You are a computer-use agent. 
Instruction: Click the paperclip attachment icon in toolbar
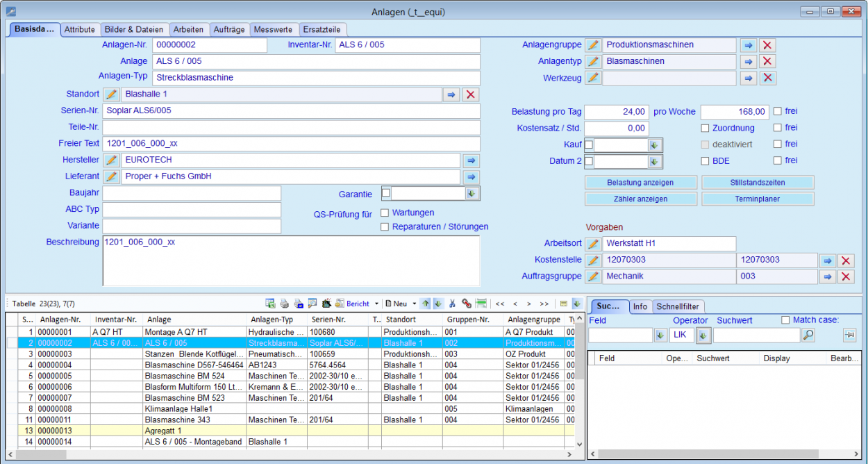[x=465, y=304]
